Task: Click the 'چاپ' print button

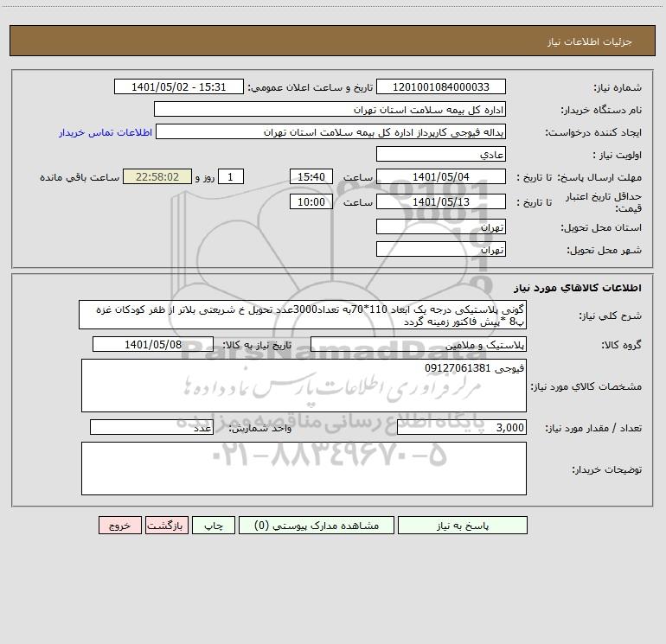Action: pyautogui.click(x=214, y=526)
